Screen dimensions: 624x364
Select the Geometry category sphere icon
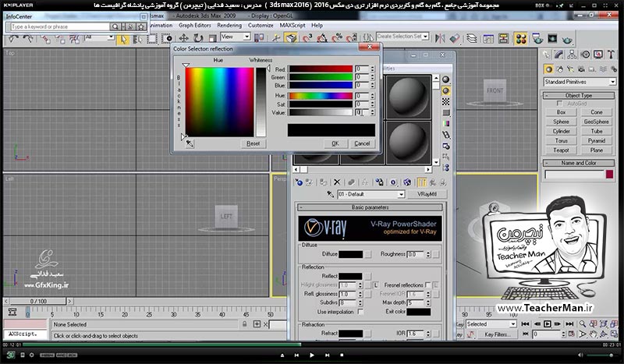549,69
